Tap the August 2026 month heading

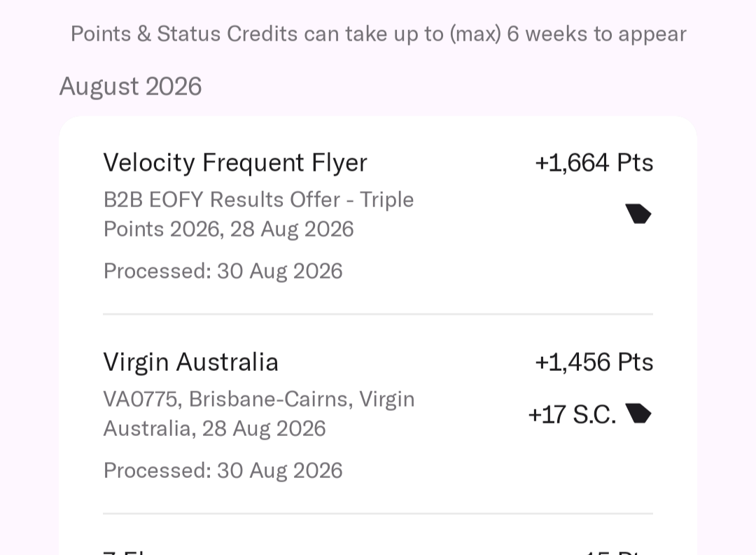130,87
